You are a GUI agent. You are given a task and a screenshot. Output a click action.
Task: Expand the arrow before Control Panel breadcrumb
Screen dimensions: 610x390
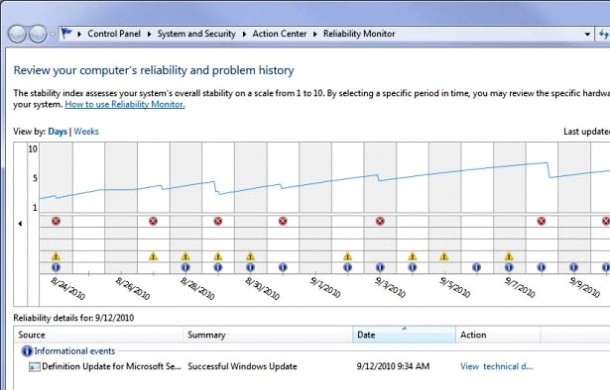[79, 34]
